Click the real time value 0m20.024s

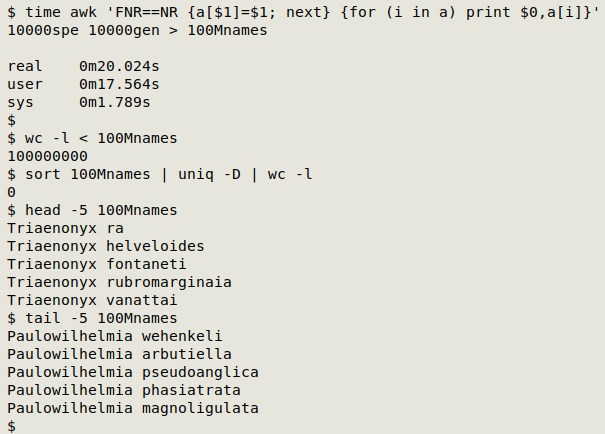click(x=119, y=66)
